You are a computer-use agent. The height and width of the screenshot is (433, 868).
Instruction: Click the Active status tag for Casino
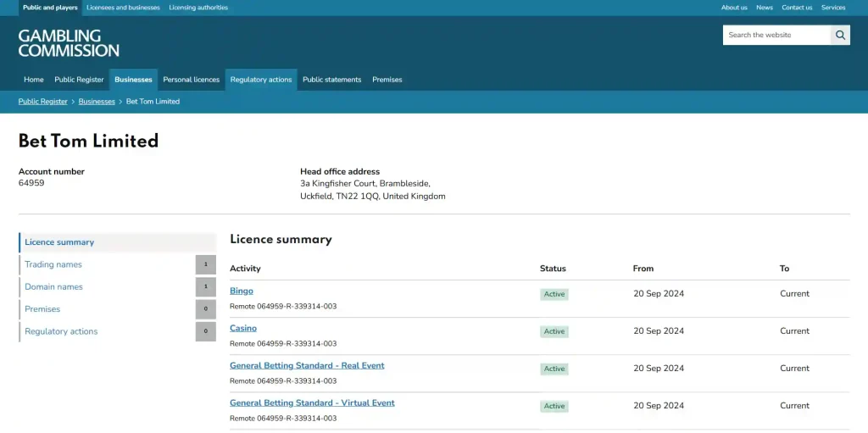[554, 331]
